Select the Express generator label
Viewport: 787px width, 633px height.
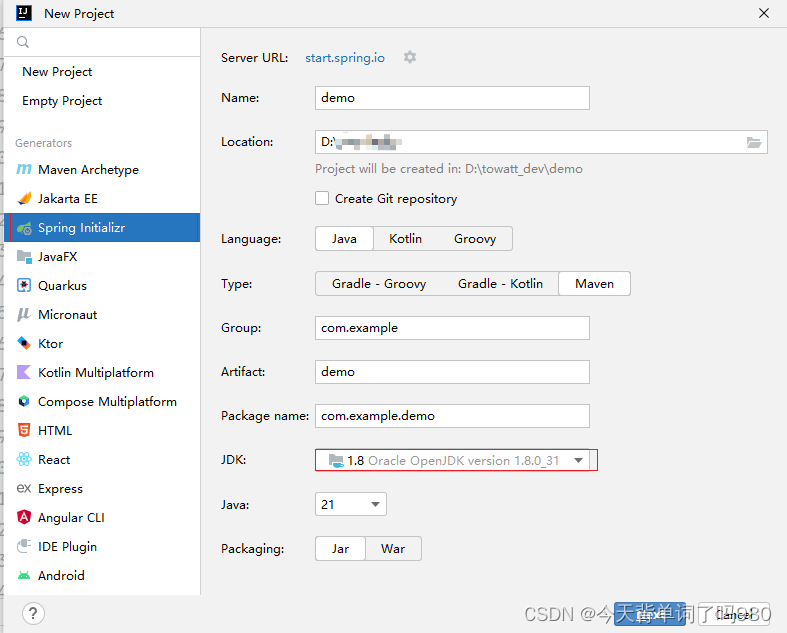(60, 489)
